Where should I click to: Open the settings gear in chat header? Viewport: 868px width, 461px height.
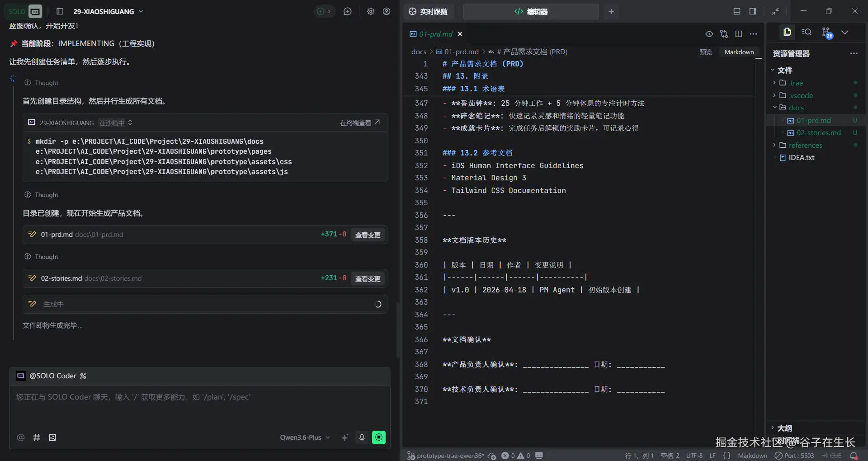[x=371, y=11]
